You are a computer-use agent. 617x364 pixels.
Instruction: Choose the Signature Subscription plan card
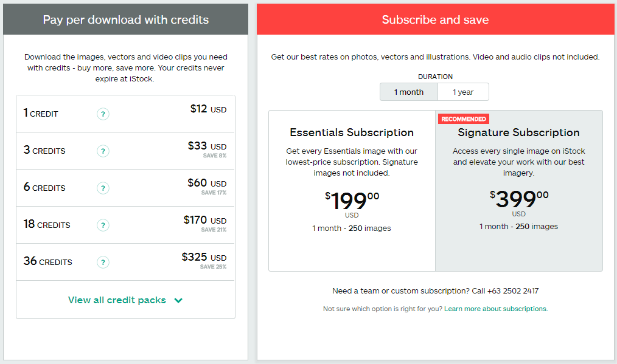[519, 191]
